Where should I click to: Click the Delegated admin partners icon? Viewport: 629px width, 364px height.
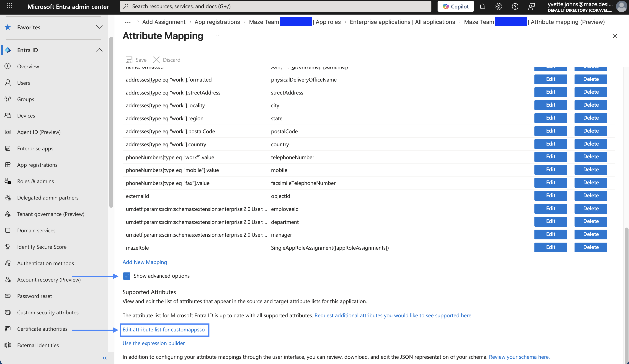[8, 197]
